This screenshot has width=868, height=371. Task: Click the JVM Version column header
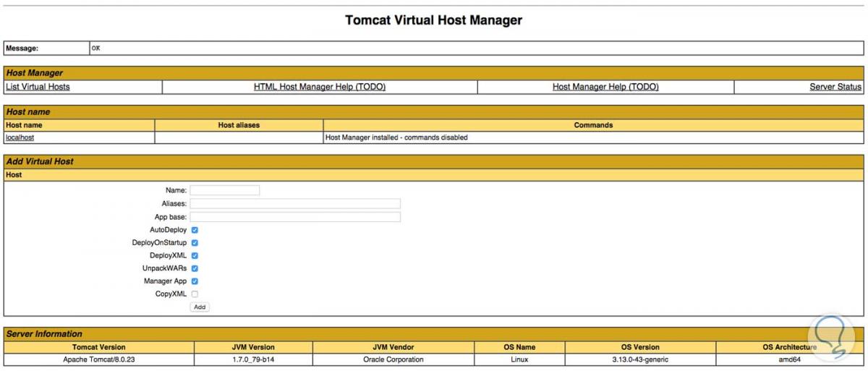coord(253,347)
